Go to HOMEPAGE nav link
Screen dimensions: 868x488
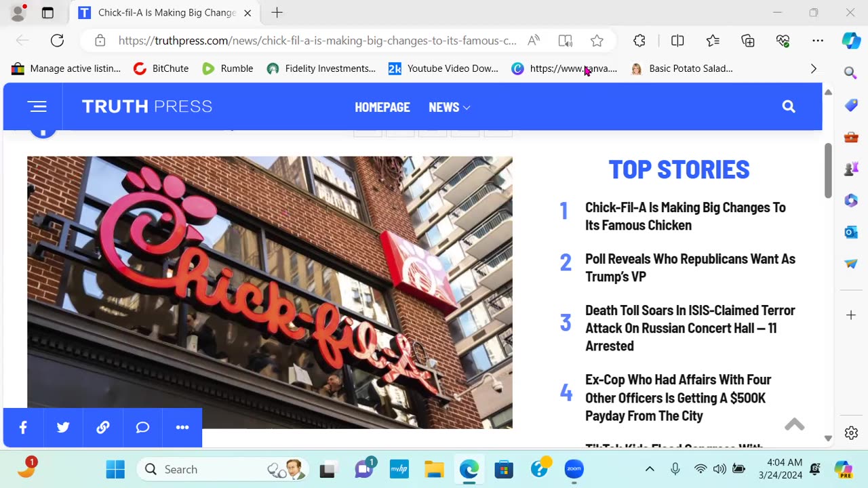(382, 107)
